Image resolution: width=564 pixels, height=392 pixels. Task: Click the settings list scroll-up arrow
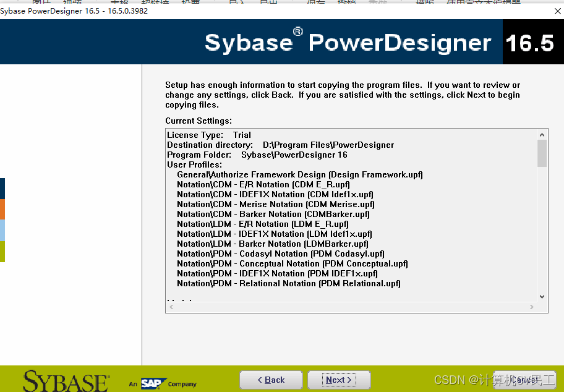click(x=542, y=135)
